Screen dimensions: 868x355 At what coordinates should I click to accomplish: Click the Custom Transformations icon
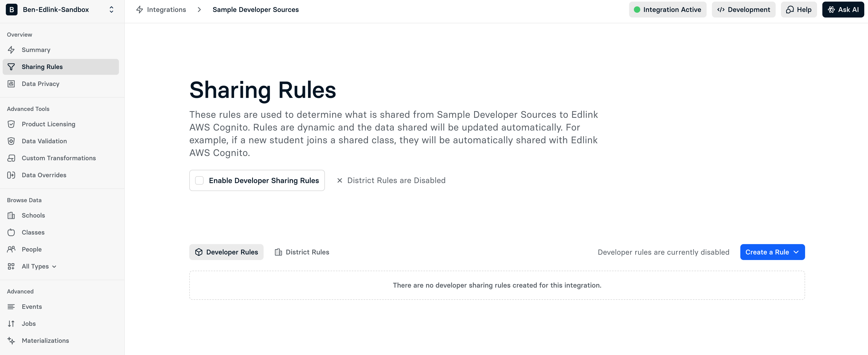(11, 158)
